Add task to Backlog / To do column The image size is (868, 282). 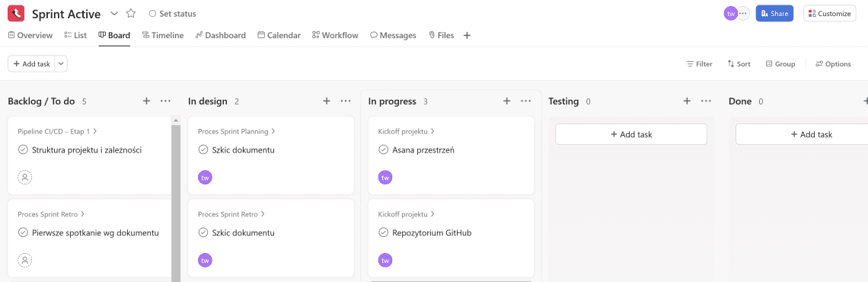(x=147, y=101)
